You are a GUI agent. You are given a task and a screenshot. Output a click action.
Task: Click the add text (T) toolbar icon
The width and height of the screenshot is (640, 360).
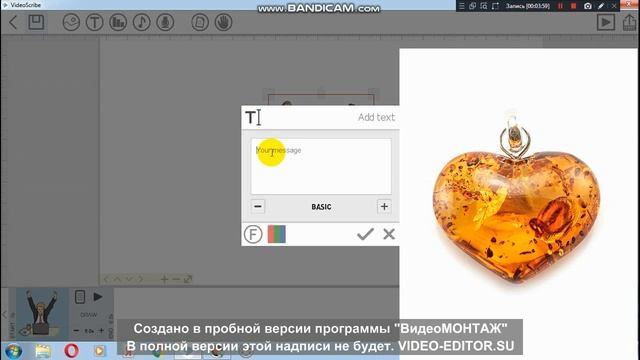coord(94,22)
